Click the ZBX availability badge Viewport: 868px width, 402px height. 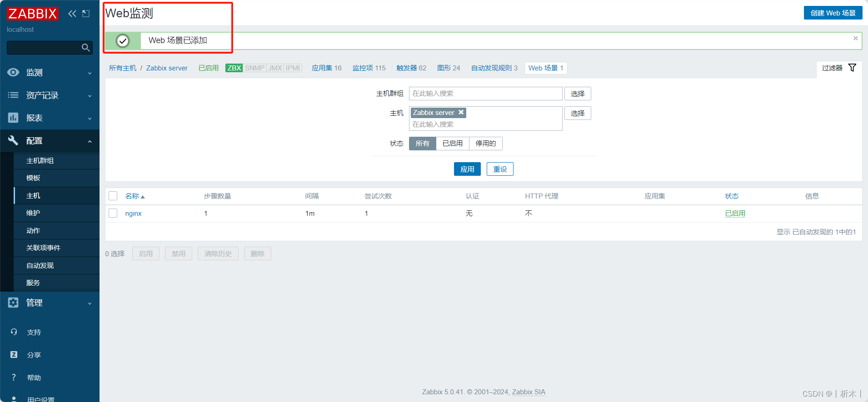coord(234,68)
